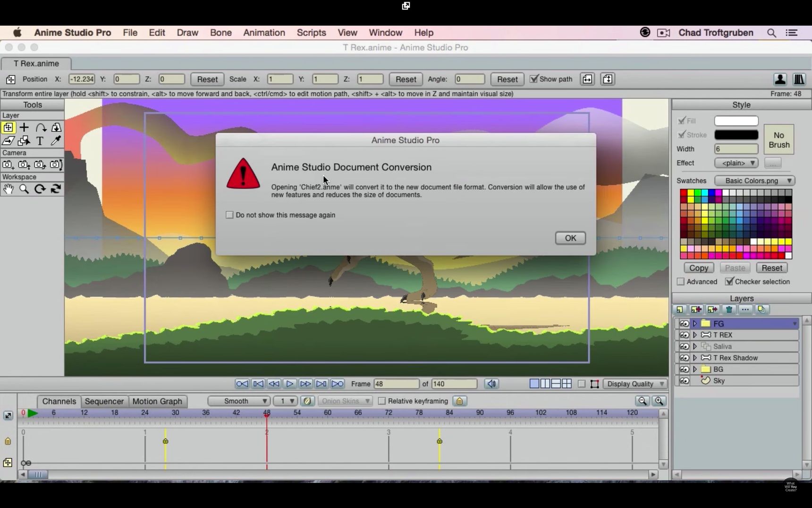Image resolution: width=812 pixels, height=508 pixels.
Task: Click OK in the conversion dialog
Action: [x=570, y=238]
